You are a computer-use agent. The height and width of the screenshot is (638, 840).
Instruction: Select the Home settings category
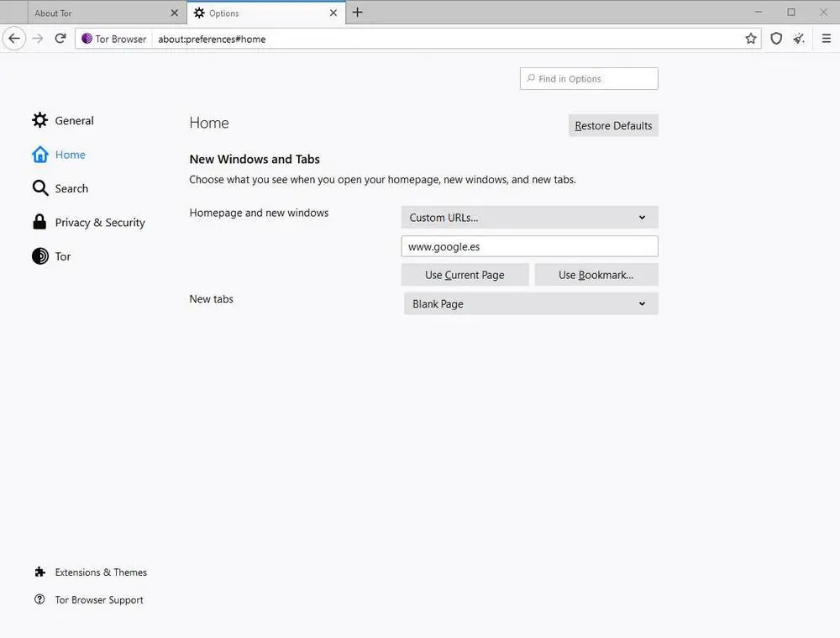[59, 155]
